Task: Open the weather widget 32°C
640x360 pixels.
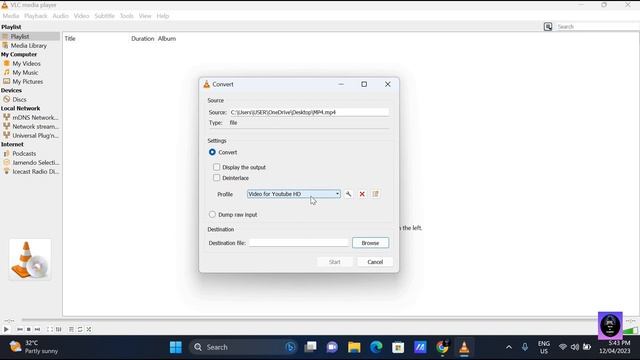Action: (x=34, y=347)
